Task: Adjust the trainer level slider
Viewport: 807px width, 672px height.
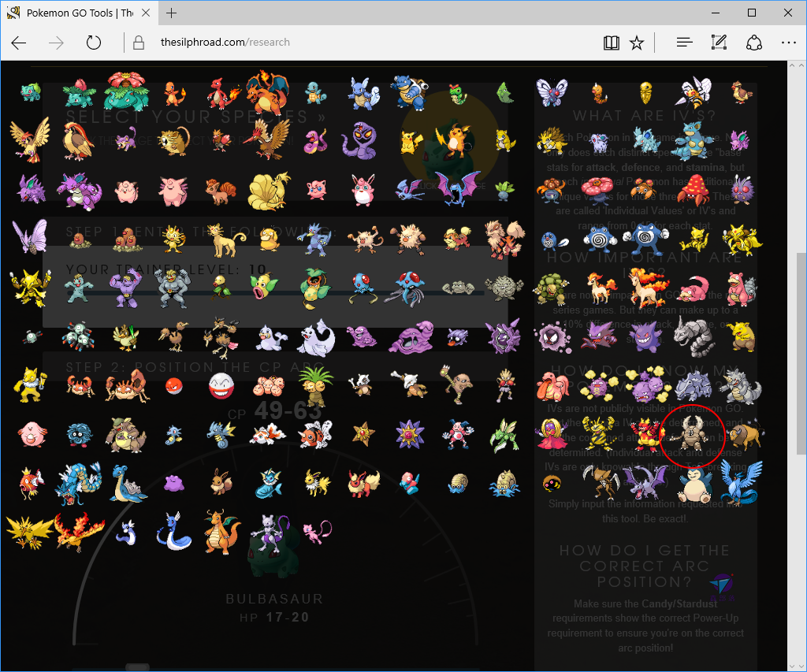Action: tap(275, 293)
